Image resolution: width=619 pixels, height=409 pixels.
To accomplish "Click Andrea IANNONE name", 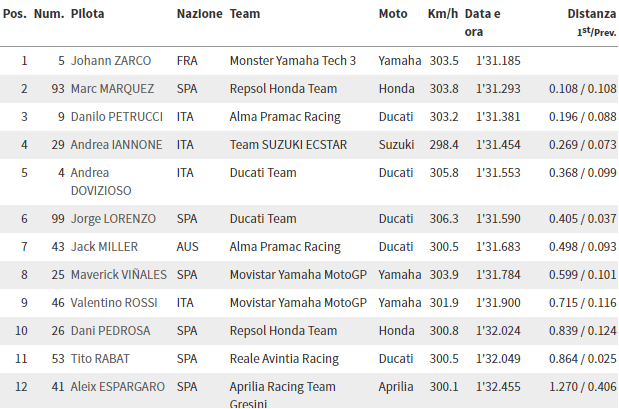I will [x=116, y=145].
